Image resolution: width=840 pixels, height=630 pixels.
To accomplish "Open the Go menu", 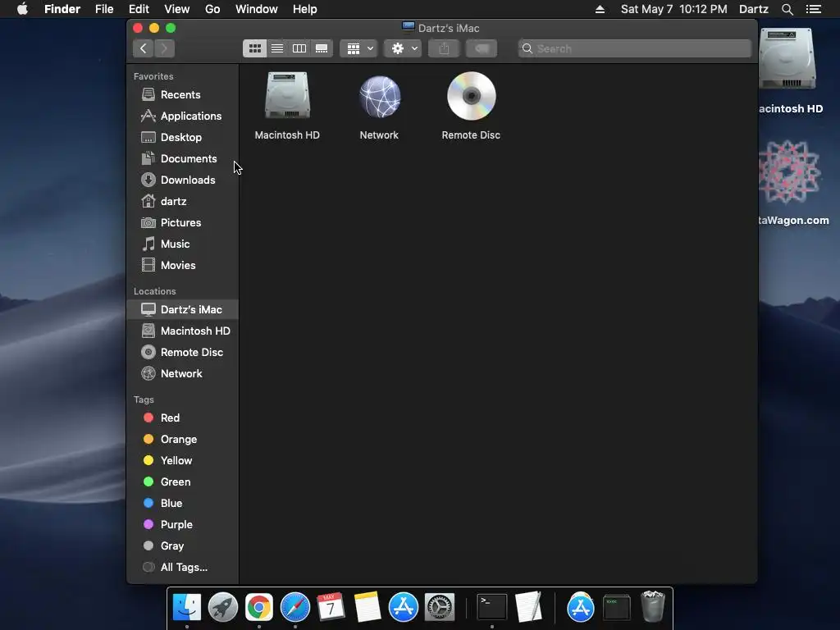I will tap(212, 9).
